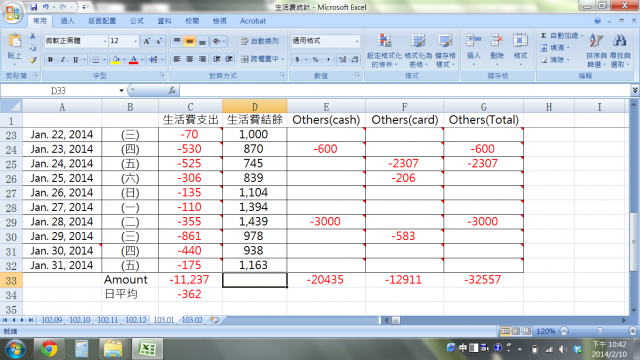Toggle underline formatting
The height and width of the screenshot is (360, 640).
tap(76, 60)
